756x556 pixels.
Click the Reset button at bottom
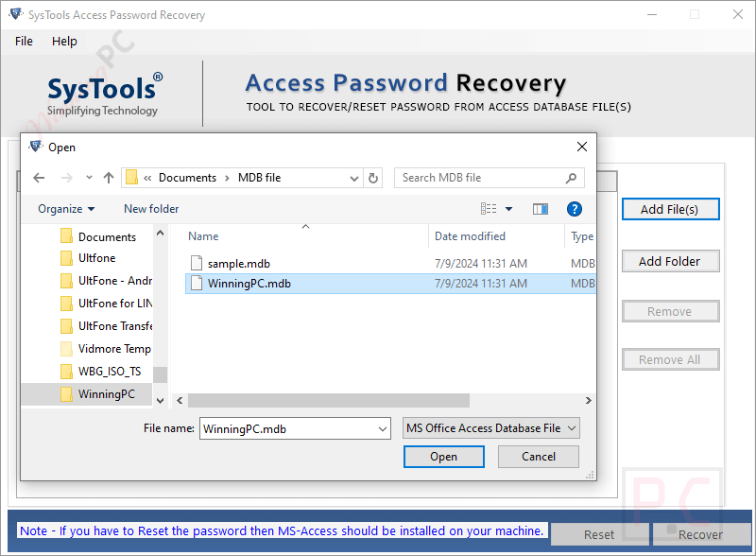tap(599, 534)
